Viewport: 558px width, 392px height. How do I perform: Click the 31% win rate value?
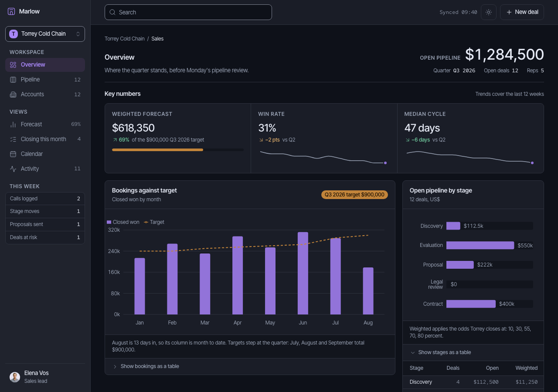[x=267, y=128]
